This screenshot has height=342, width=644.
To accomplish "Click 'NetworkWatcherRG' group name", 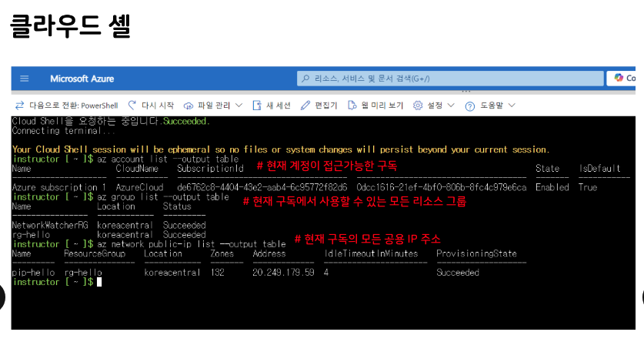I will (x=50, y=225).
